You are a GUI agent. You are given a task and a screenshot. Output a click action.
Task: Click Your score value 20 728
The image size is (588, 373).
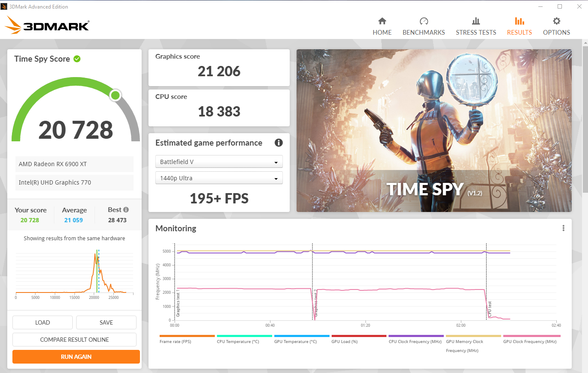pos(30,220)
